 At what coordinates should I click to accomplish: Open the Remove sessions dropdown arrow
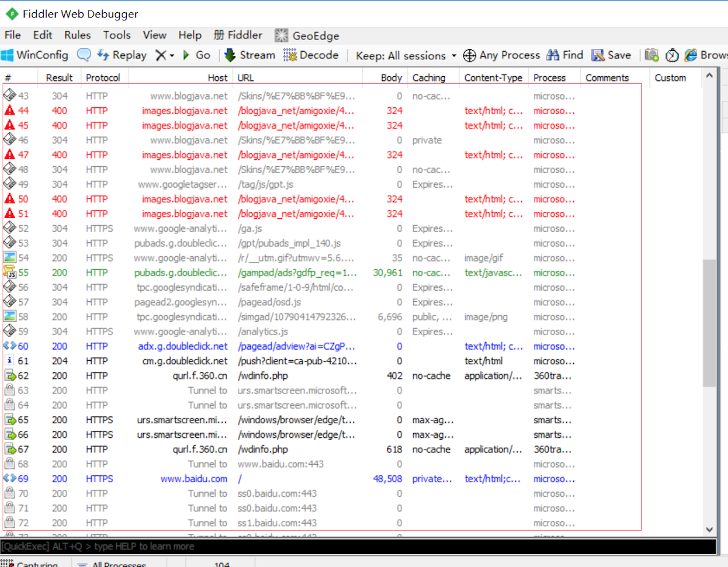point(172,56)
